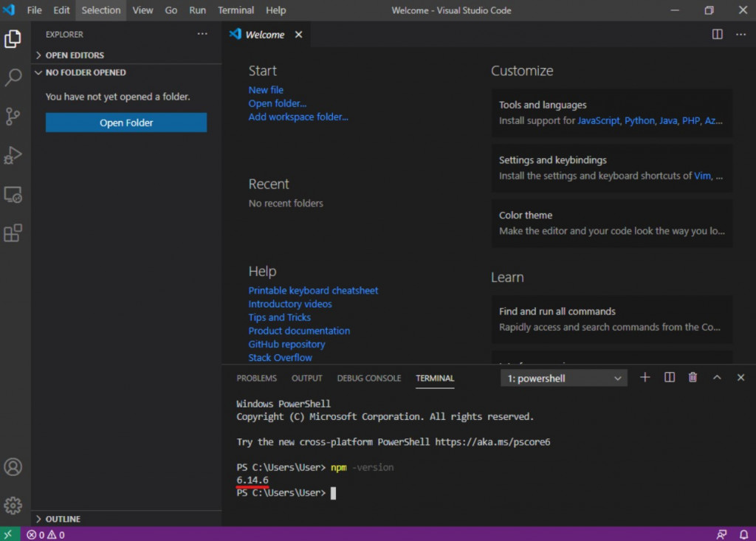The width and height of the screenshot is (756, 541).
Task: Open the Tips and Tricks link
Action: [x=279, y=317]
